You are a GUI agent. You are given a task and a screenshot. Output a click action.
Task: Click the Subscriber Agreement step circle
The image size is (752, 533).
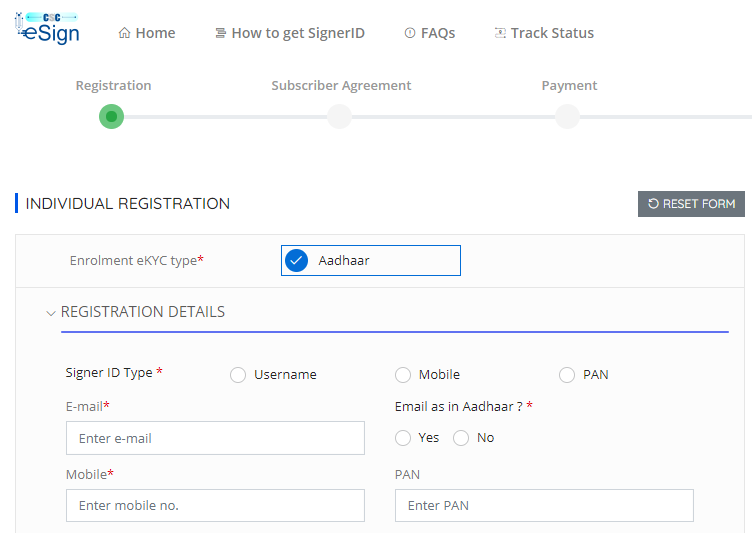point(340,117)
